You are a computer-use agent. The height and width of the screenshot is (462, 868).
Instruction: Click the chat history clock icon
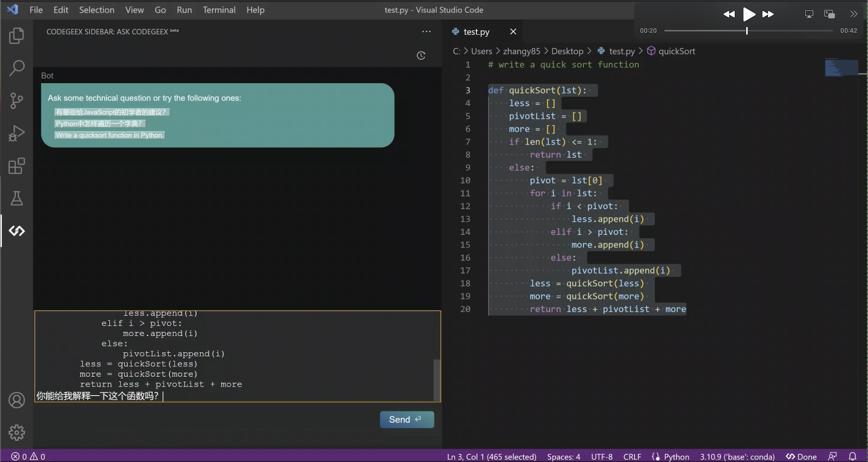click(x=421, y=56)
